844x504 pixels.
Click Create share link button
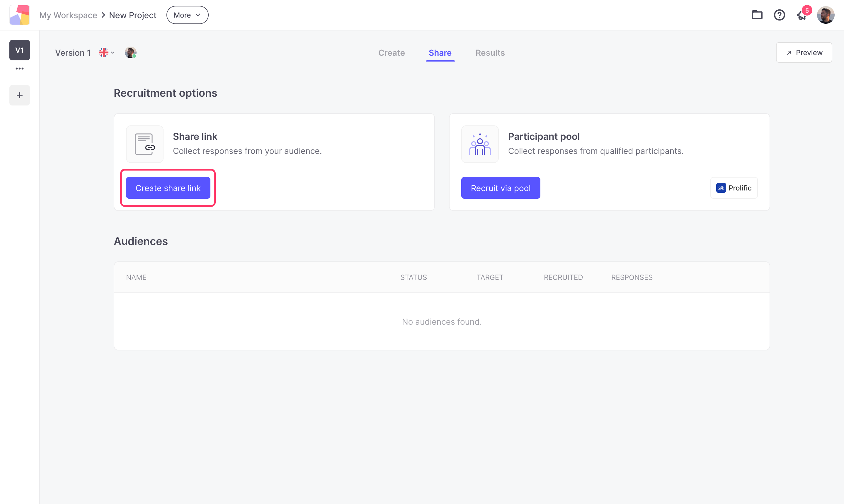click(168, 188)
